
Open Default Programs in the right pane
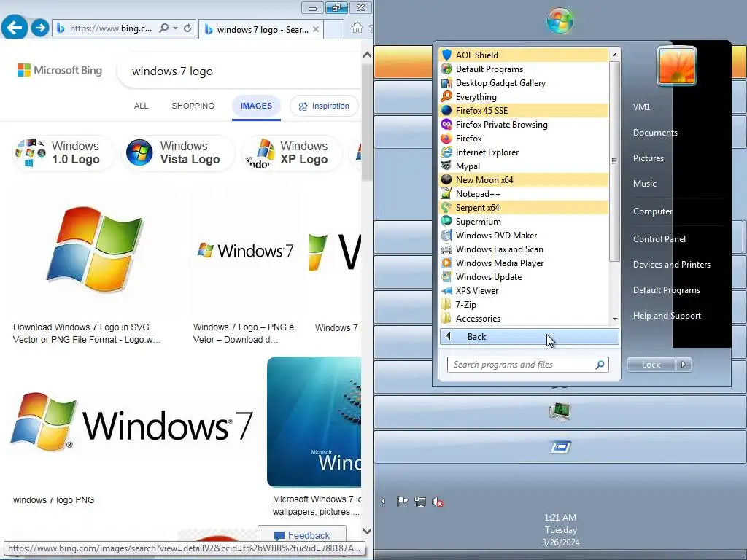click(x=667, y=290)
